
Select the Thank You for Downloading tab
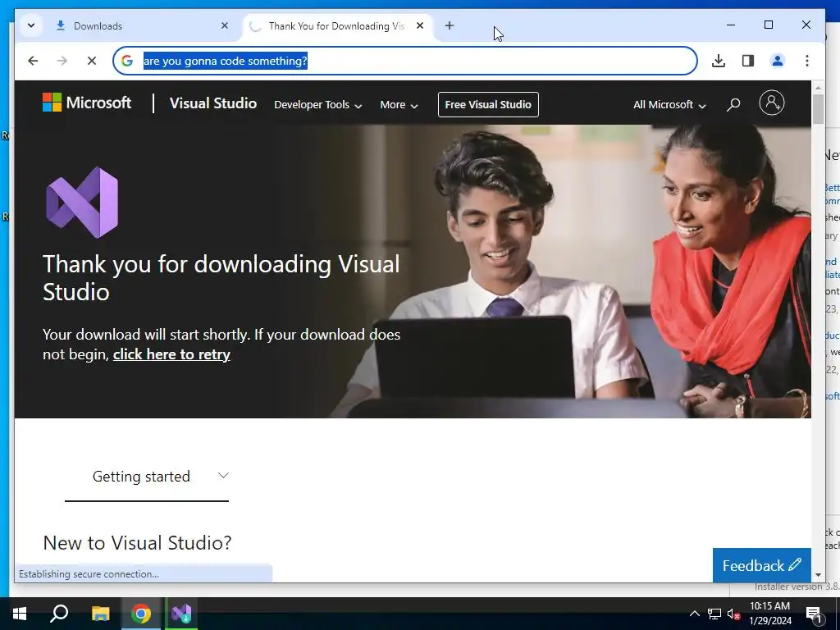(337, 25)
